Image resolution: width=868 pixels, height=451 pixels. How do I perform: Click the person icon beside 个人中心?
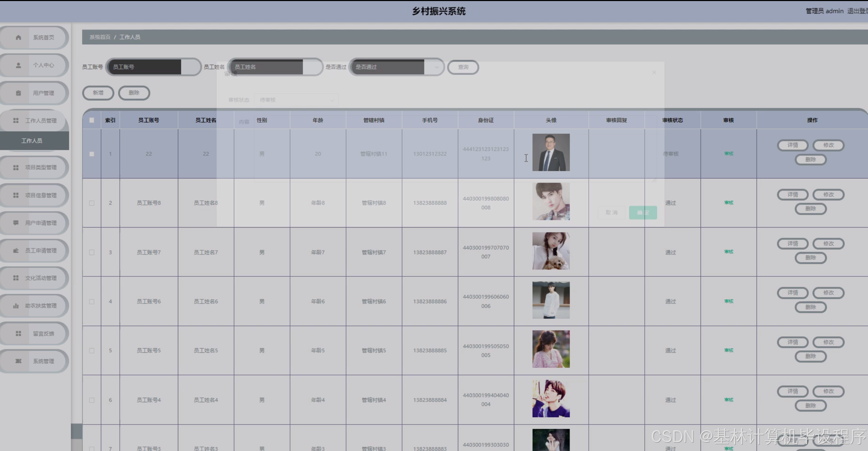coord(18,65)
